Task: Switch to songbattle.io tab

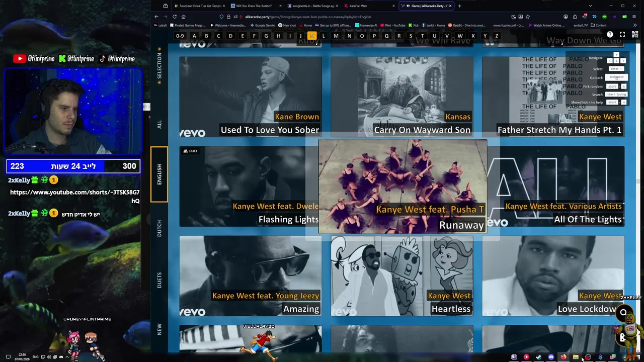Action: tap(313, 6)
